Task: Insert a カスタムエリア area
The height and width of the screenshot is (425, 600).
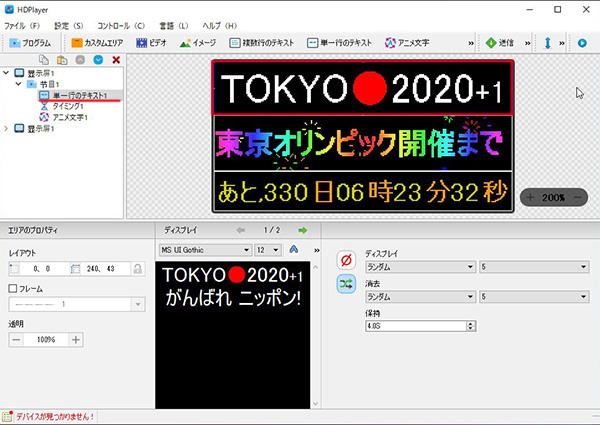Action: point(97,43)
